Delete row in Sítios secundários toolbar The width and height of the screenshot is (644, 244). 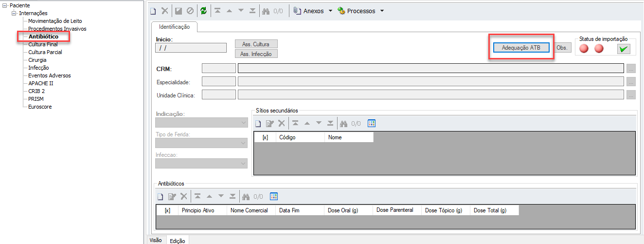coord(281,123)
